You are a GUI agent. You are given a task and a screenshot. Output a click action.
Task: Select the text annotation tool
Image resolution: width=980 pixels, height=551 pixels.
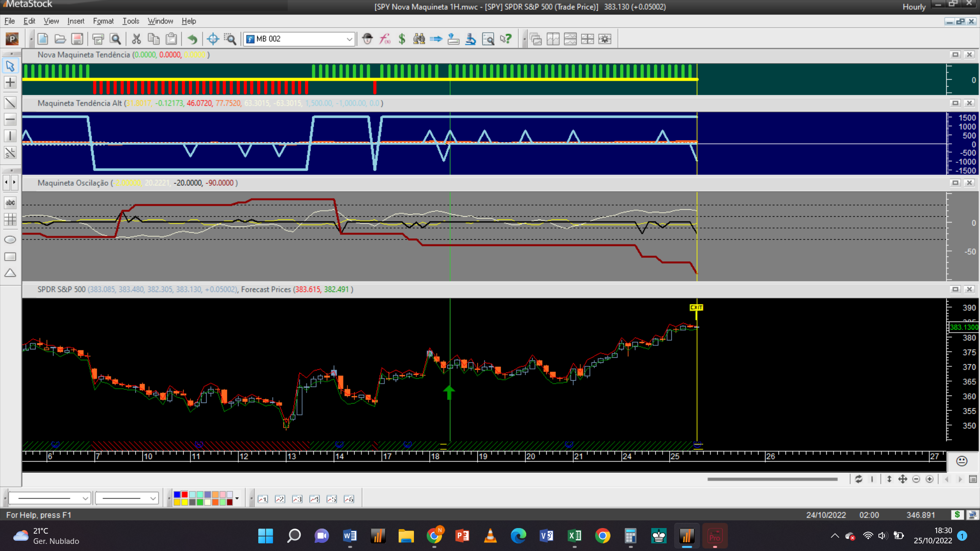(x=10, y=203)
